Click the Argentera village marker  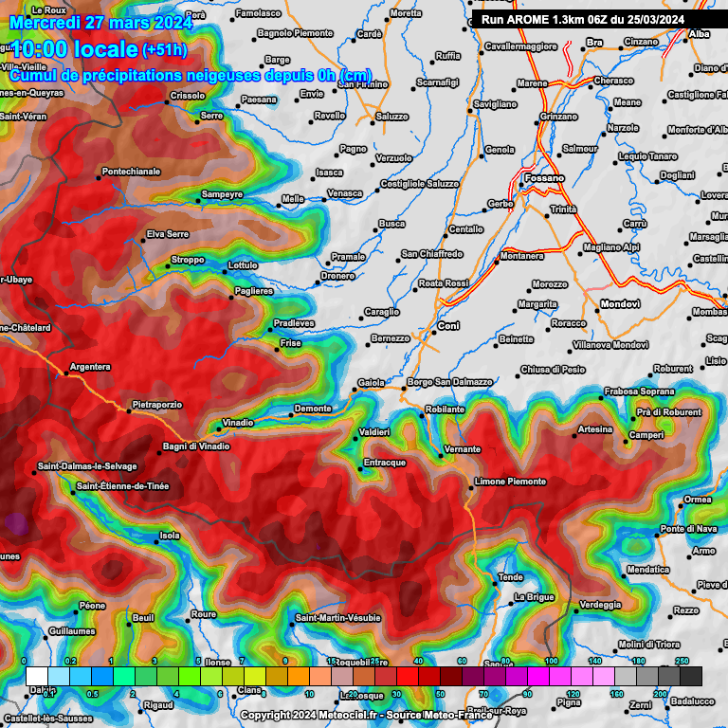click(66, 374)
